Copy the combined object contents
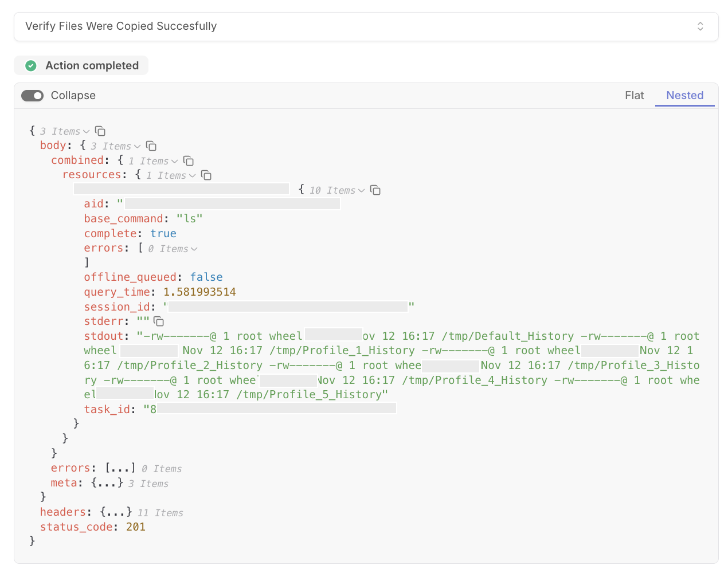Viewport: 728px width, 581px height. click(189, 161)
